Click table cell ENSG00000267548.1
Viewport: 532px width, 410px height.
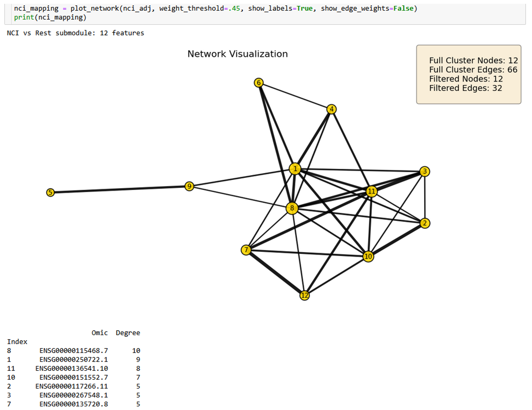click(x=74, y=395)
